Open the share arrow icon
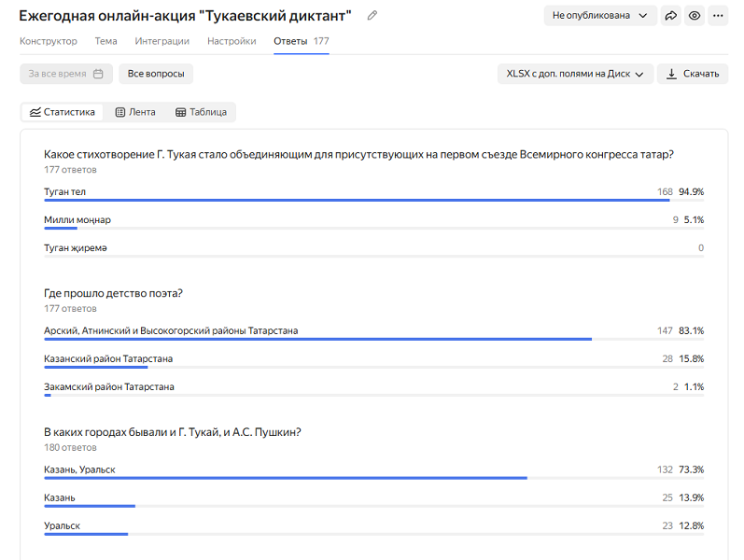This screenshot has height=560, width=744. pos(670,16)
